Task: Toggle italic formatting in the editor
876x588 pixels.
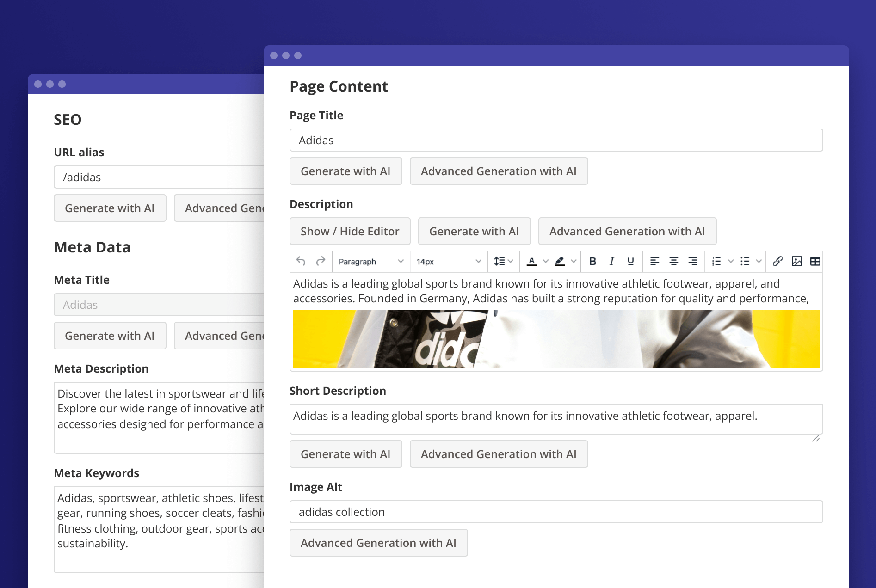Action: coord(611,262)
